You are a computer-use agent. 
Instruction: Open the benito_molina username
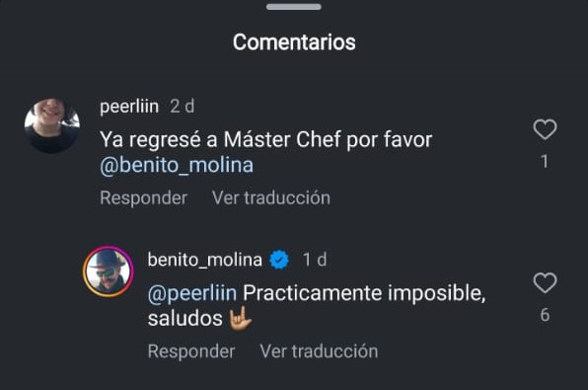pos(205,260)
